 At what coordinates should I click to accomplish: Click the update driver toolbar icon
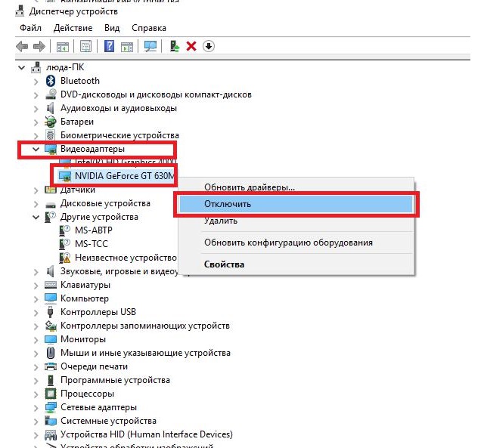click(175, 47)
